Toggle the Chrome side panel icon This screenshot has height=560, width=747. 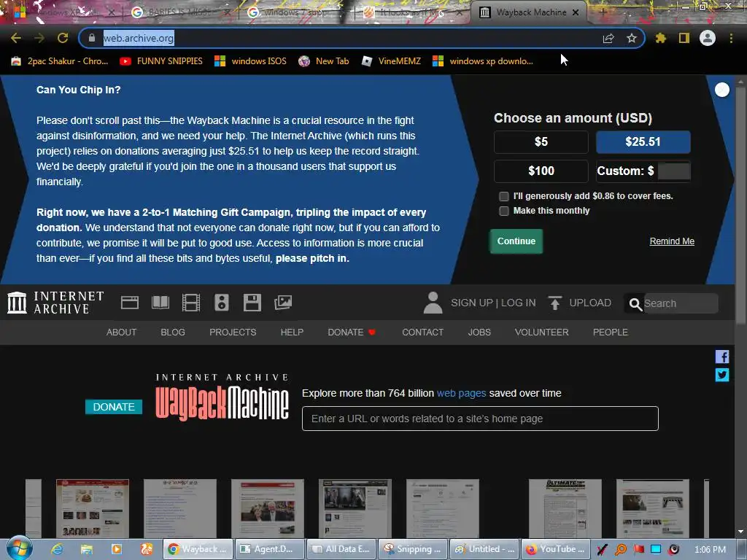(684, 38)
